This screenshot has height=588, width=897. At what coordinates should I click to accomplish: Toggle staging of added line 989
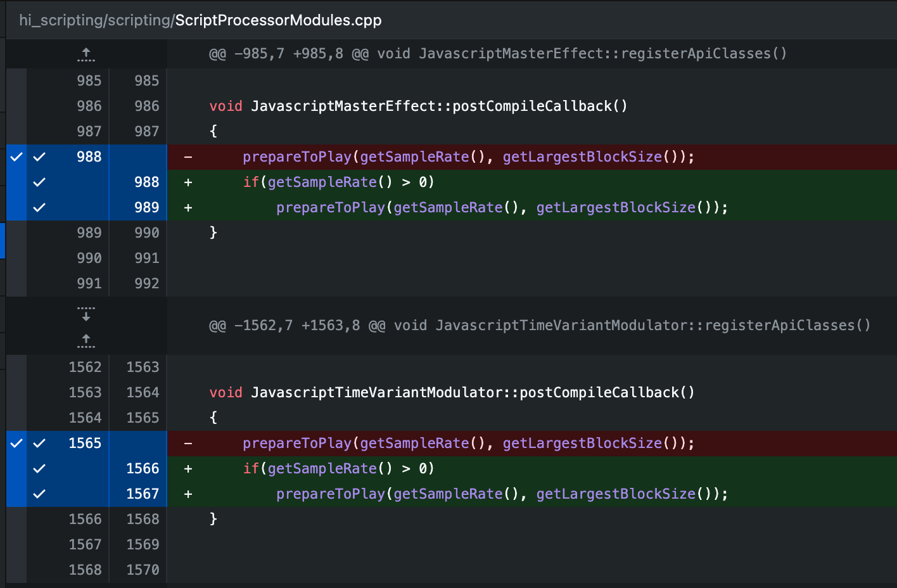(39, 207)
